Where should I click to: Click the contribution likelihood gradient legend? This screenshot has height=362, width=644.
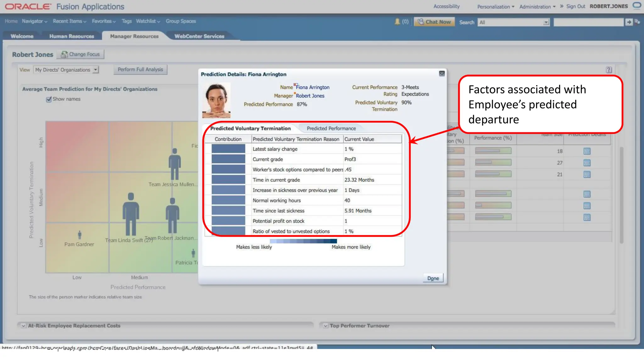coord(303,241)
